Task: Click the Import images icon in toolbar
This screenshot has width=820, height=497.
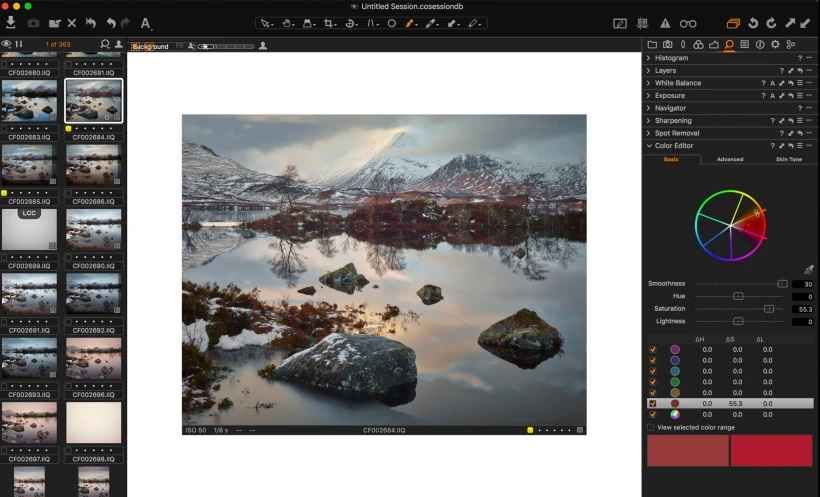Action: (10, 22)
